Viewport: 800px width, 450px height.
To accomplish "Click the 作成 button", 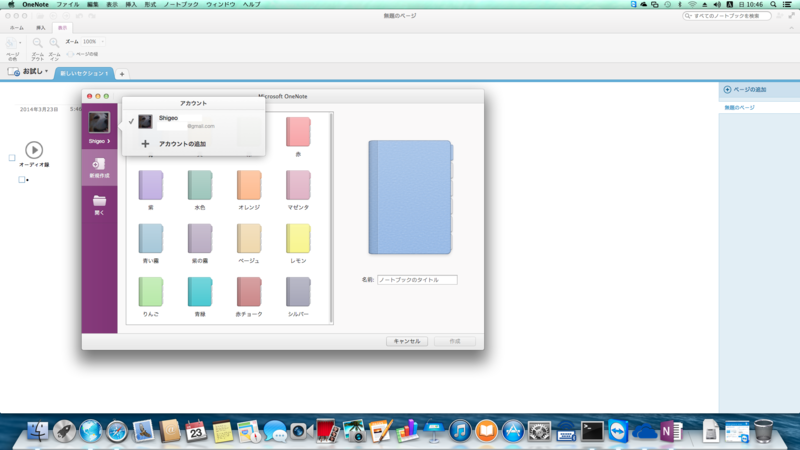I will [x=455, y=341].
